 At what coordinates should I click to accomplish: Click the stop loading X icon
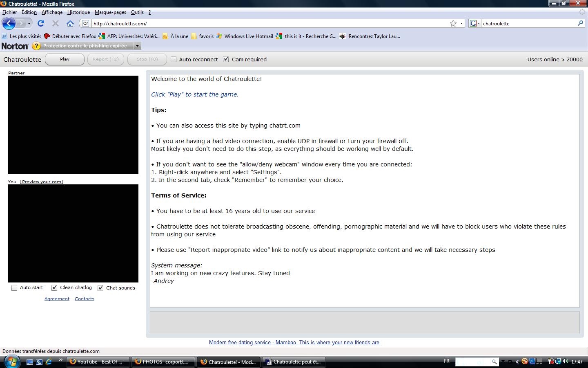tap(56, 23)
